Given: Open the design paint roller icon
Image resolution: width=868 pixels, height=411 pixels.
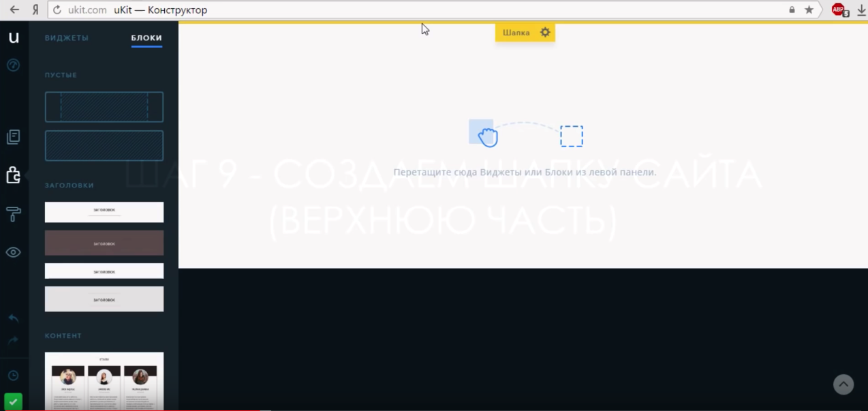Looking at the screenshot, I should point(14,214).
